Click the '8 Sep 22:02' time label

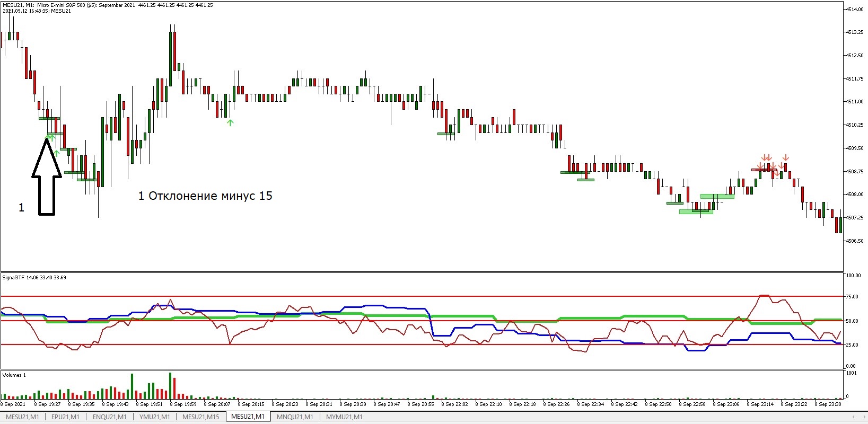click(455, 404)
